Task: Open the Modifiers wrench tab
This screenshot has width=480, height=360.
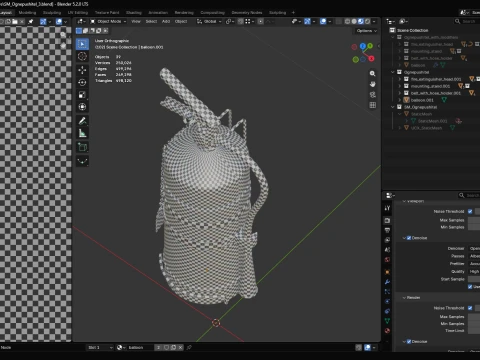Action: coord(387,282)
